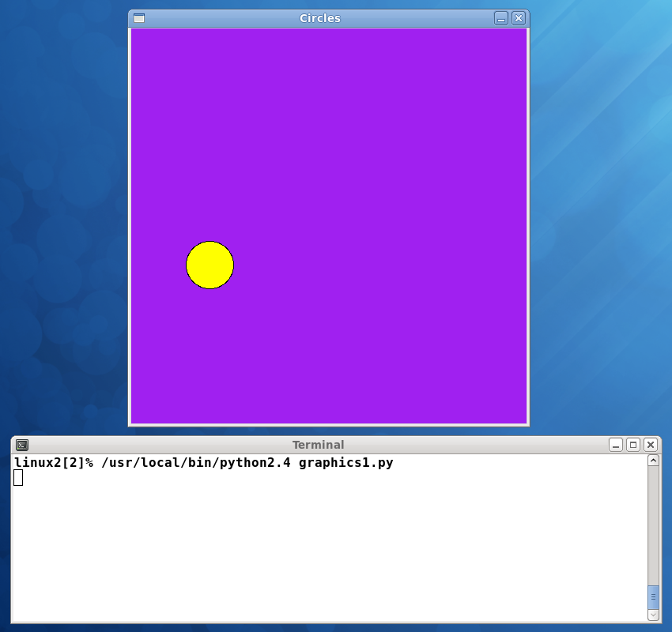Click the terminal cursor block
Screen dimensions: 672x632
pos(18,478)
